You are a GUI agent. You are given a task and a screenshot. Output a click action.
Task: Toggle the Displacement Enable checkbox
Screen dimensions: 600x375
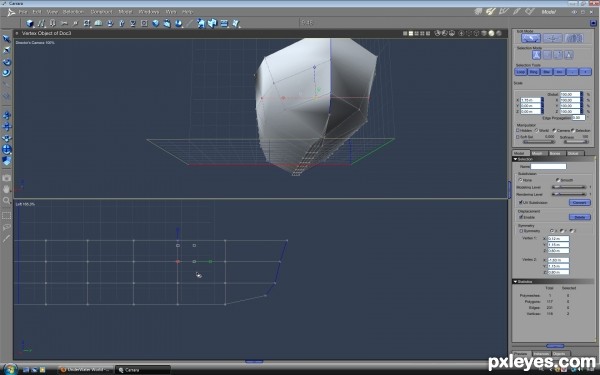click(x=520, y=217)
